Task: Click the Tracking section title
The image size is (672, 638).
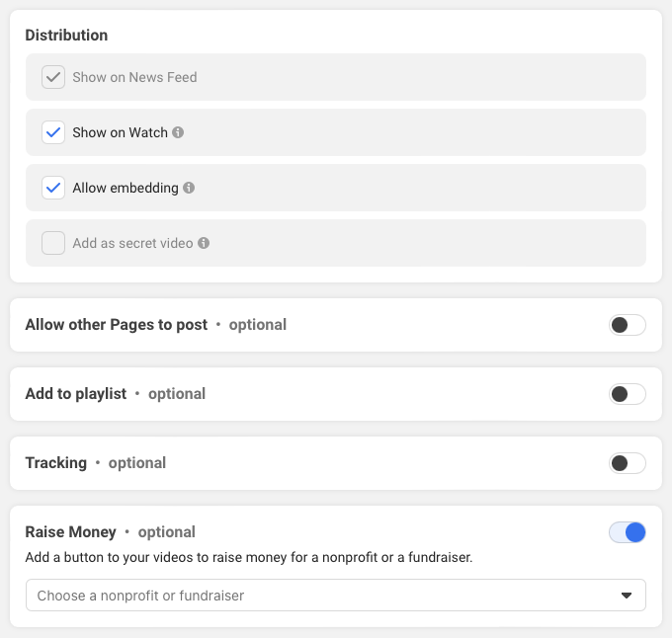Action: click(56, 463)
